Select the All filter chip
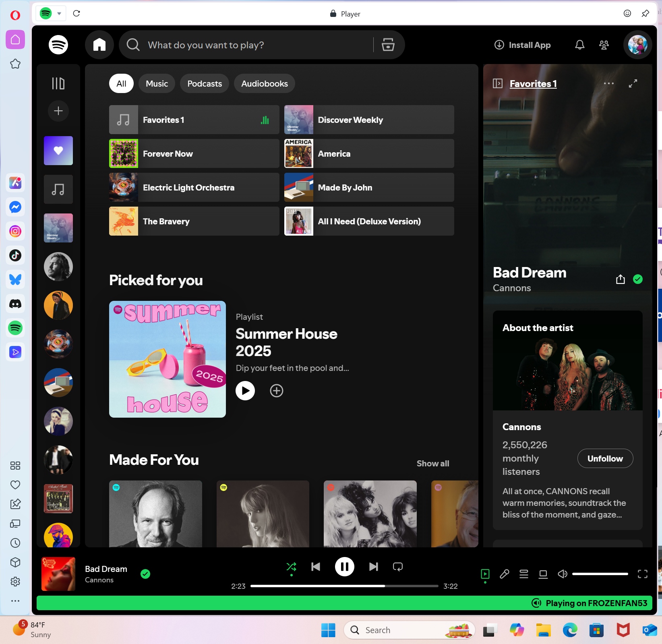 click(121, 83)
